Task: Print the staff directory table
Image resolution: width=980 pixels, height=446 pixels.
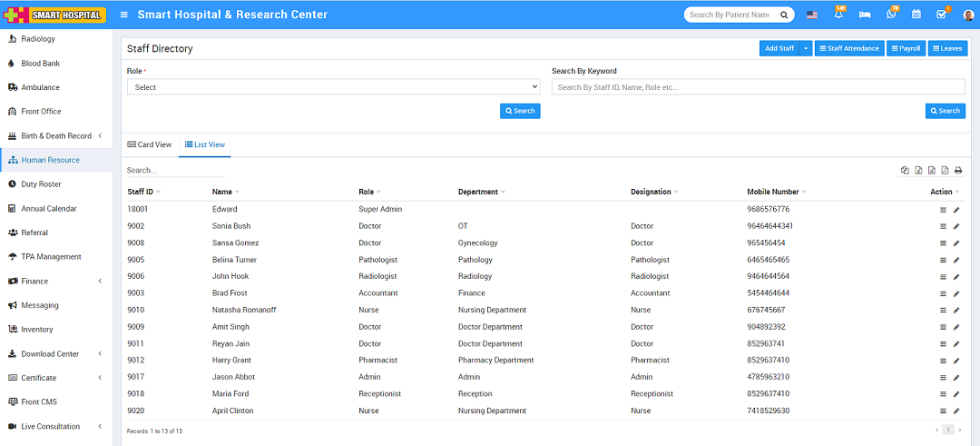Action: point(957,170)
